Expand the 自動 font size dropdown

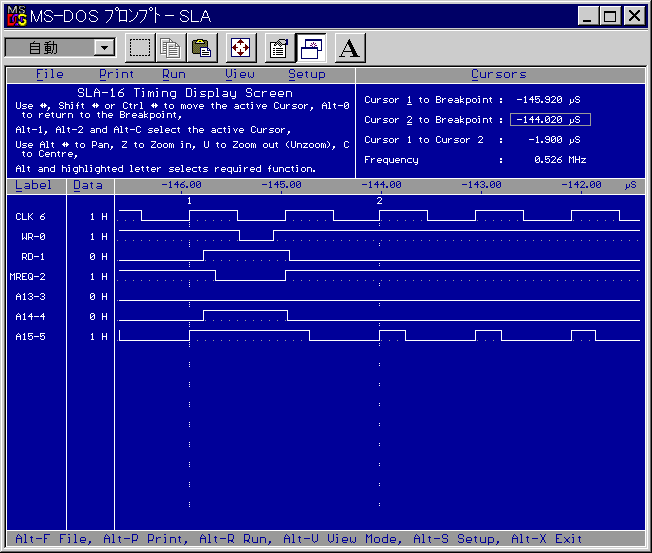coord(103,47)
